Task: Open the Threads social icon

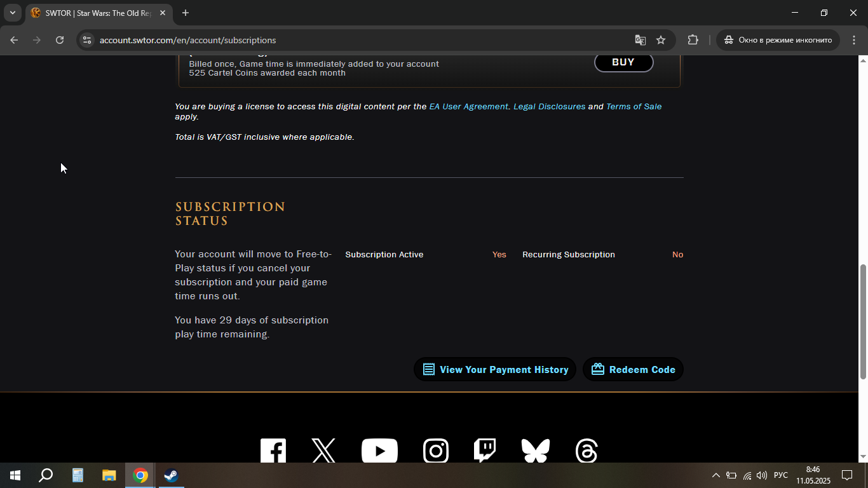Action: tap(586, 451)
